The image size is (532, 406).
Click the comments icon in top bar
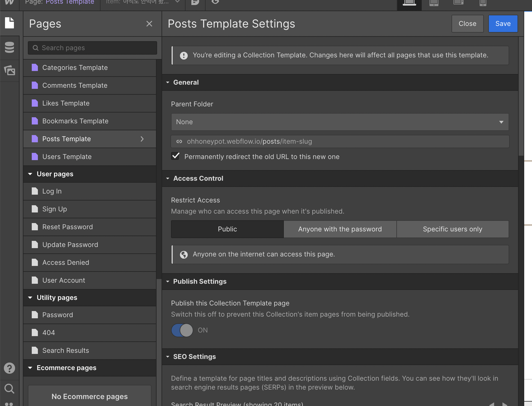pyautogui.click(x=195, y=2)
